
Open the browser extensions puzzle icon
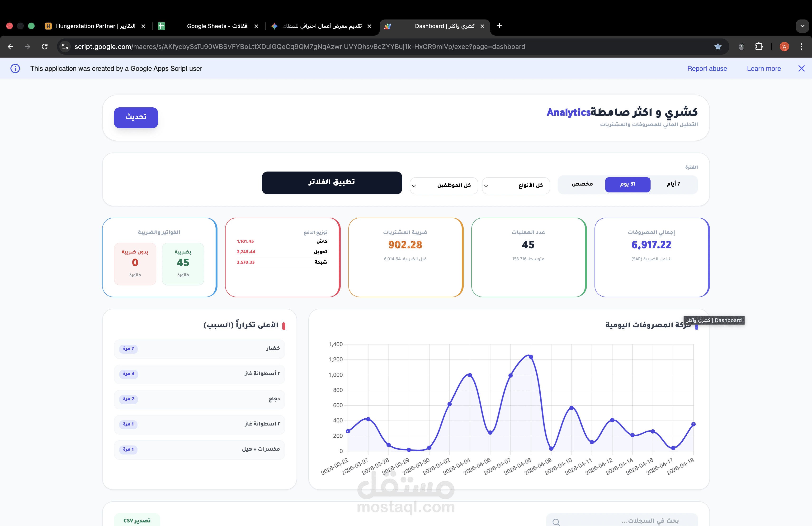(759, 47)
